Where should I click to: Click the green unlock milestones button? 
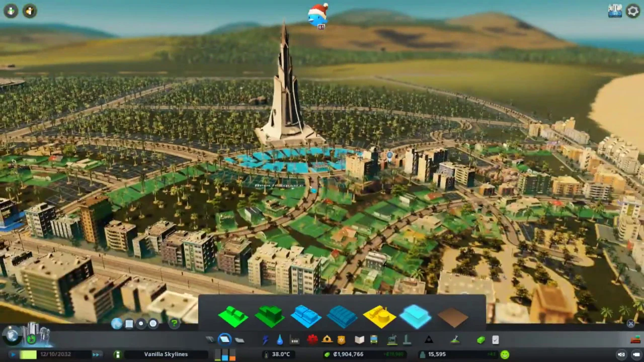coord(11,11)
